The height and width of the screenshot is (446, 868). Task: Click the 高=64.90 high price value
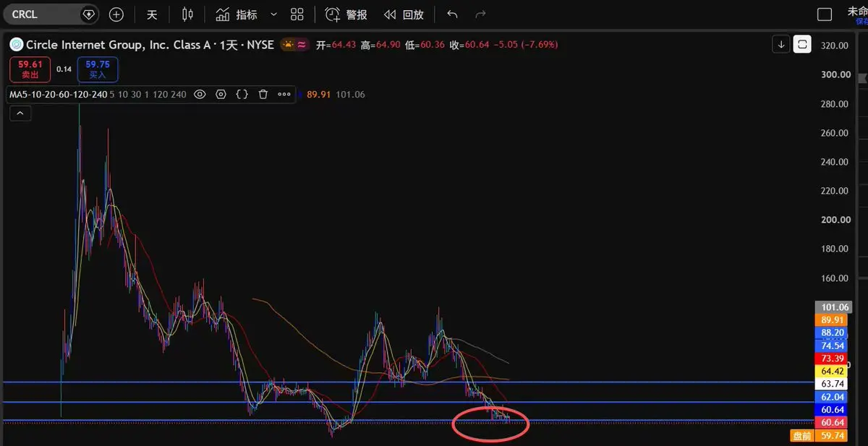(x=381, y=45)
